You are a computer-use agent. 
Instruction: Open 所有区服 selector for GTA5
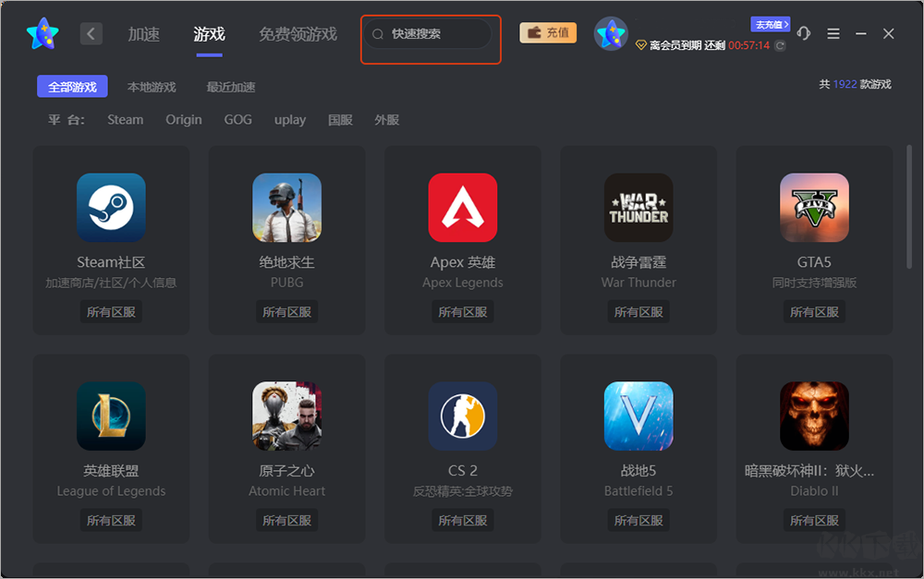pos(814,311)
